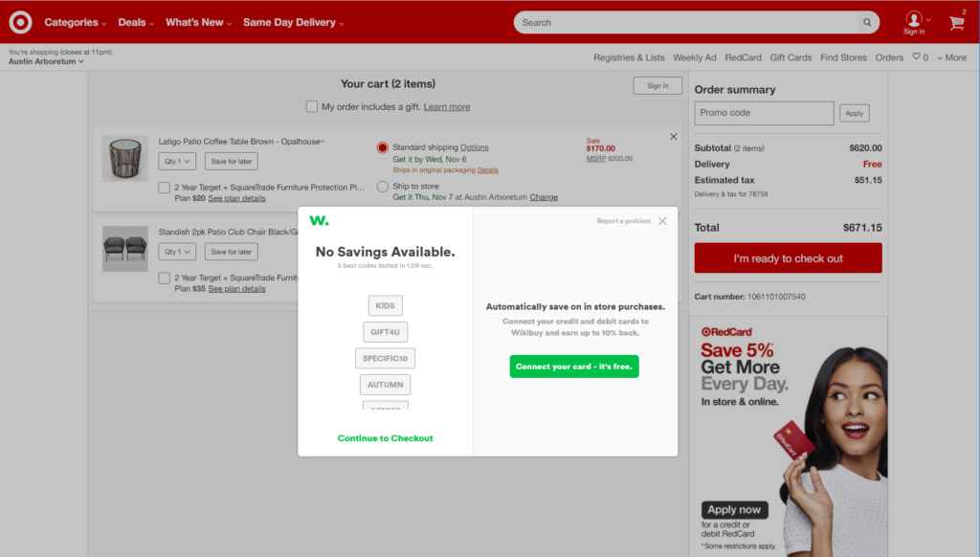Close the Wikibuy savings popup
The image size is (980, 557).
coord(662,221)
